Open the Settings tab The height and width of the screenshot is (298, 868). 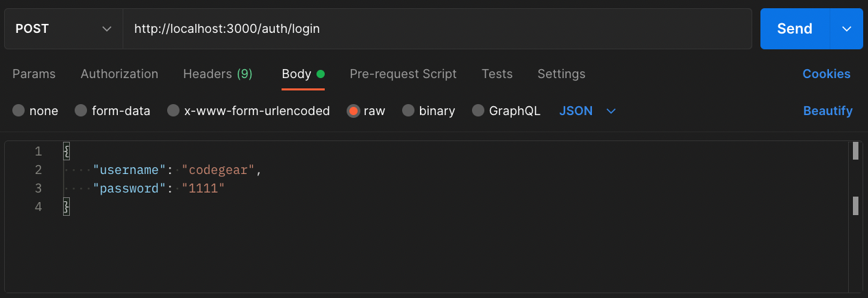coord(561,74)
